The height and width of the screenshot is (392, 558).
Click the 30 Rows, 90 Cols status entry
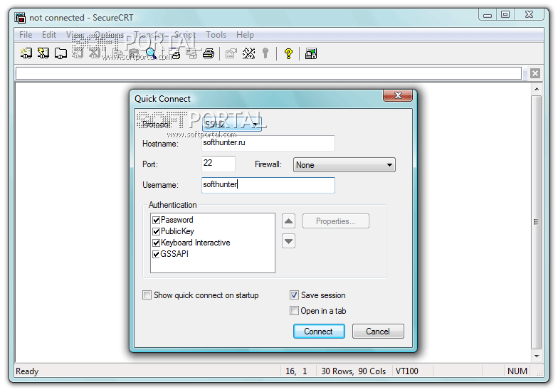353,371
